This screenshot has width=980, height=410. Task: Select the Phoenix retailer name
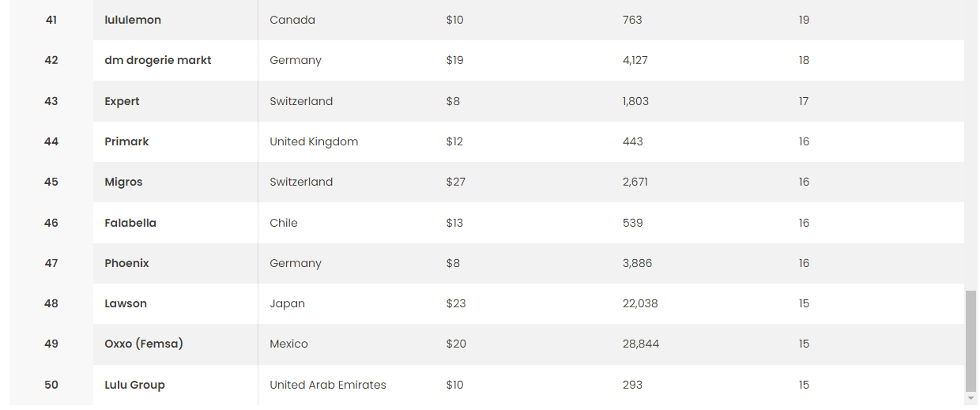pyautogui.click(x=126, y=263)
